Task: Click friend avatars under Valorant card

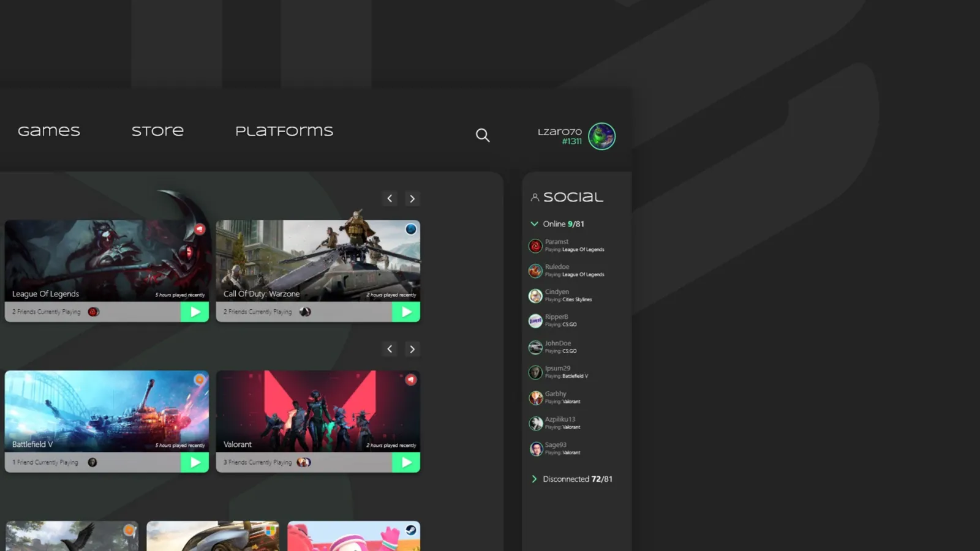Action: click(304, 462)
